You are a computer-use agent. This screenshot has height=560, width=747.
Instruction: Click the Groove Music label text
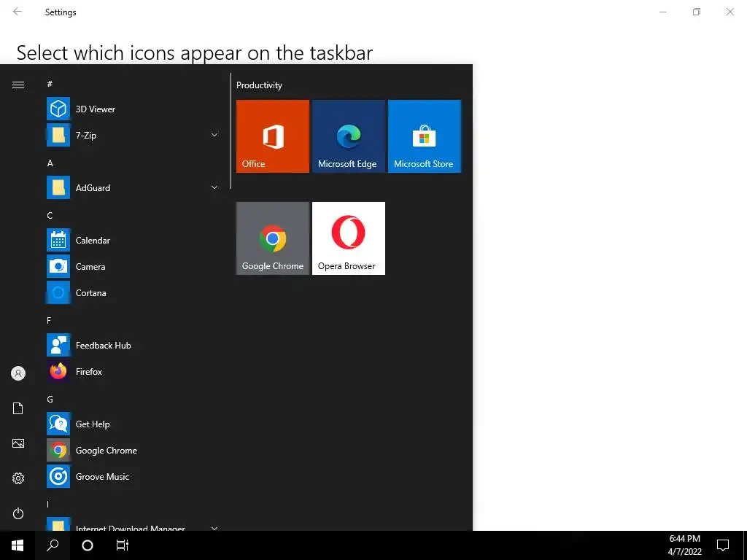tap(102, 477)
